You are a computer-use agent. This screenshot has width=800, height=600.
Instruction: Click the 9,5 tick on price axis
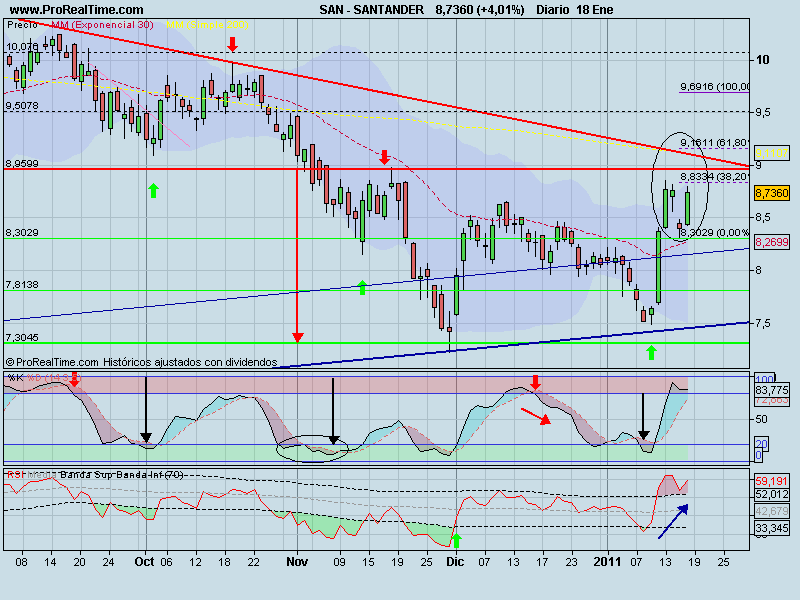763,112
